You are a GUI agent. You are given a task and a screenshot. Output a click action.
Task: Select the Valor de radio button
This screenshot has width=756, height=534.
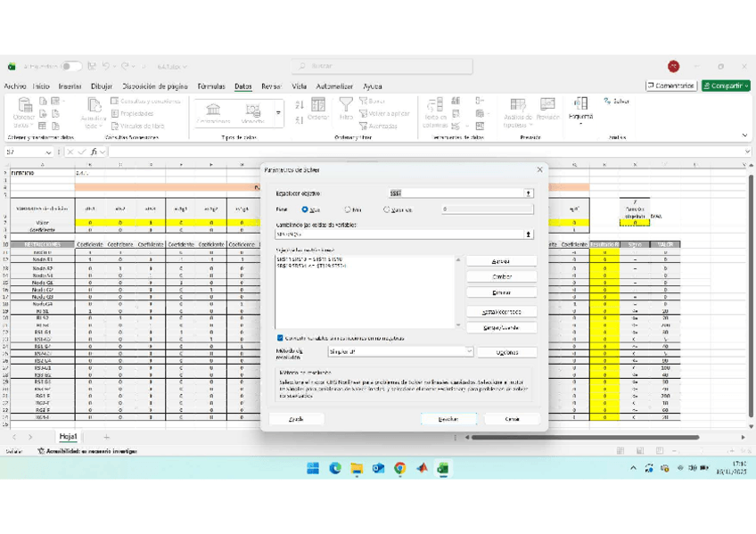pos(387,209)
